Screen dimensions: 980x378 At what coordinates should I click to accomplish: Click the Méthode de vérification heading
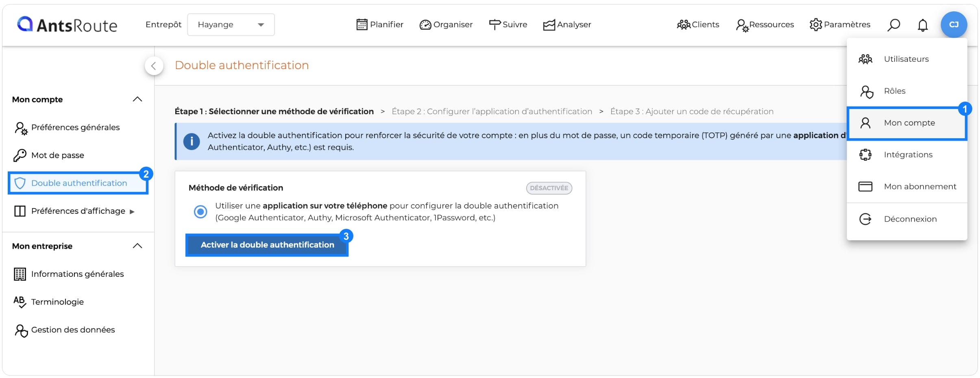pyautogui.click(x=236, y=188)
